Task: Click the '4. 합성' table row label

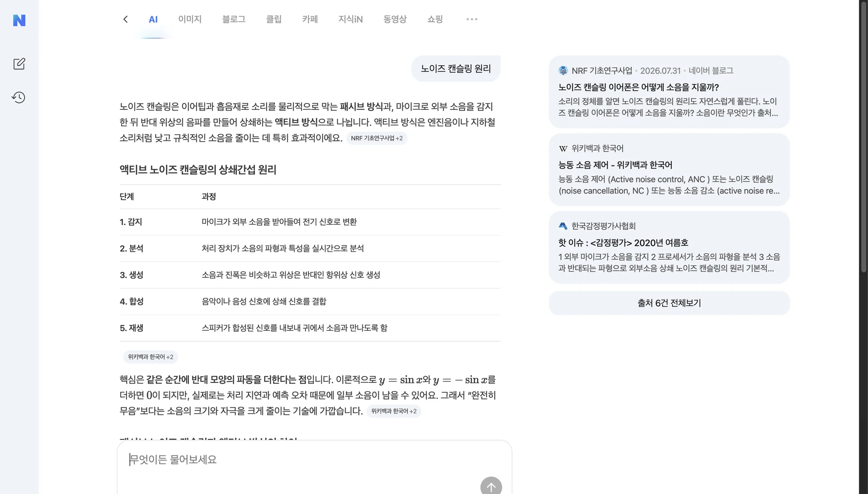Action: coord(132,301)
